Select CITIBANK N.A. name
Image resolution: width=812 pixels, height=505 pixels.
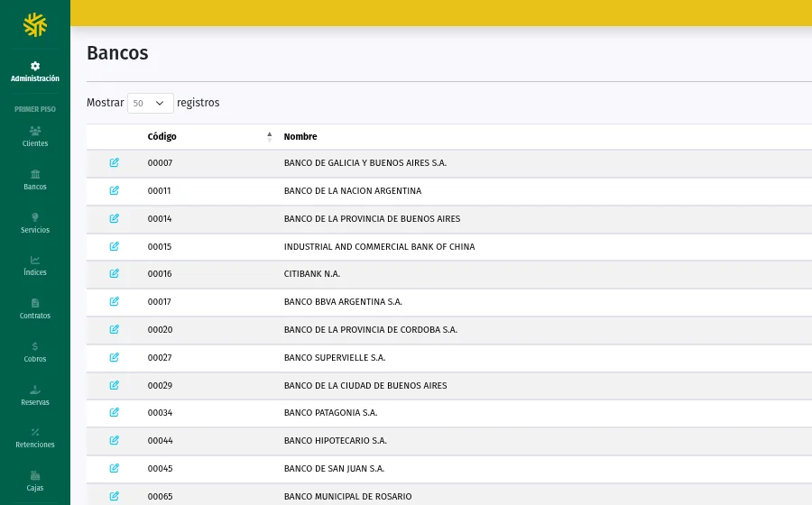pos(312,274)
